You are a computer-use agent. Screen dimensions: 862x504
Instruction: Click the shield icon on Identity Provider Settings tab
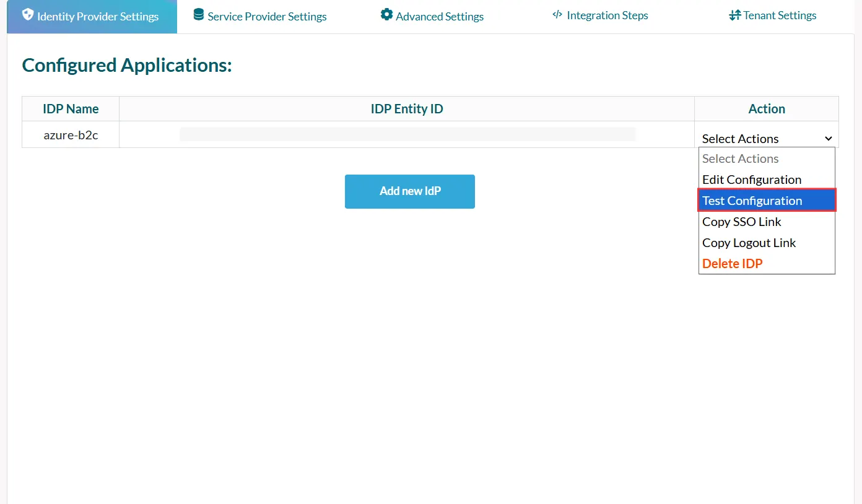(x=28, y=15)
